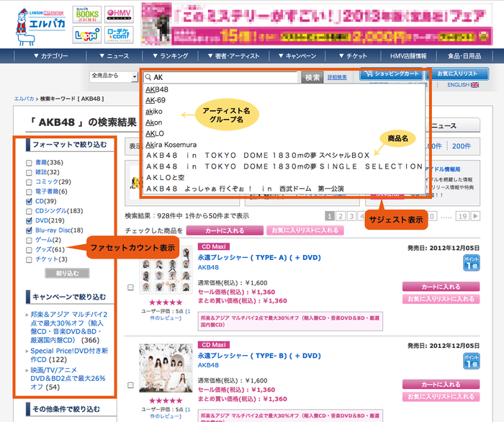Click star rating of TYPE-A product
The height and width of the screenshot is (422, 504).
click(x=166, y=302)
